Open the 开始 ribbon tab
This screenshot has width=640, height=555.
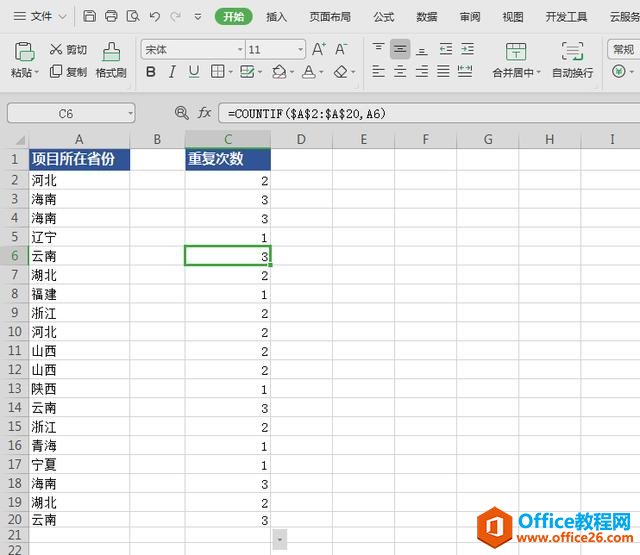(233, 17)
